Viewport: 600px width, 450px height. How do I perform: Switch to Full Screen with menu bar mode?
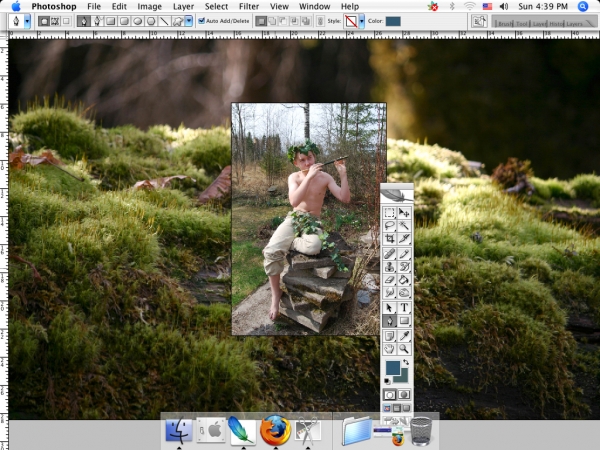pos(397,408)
